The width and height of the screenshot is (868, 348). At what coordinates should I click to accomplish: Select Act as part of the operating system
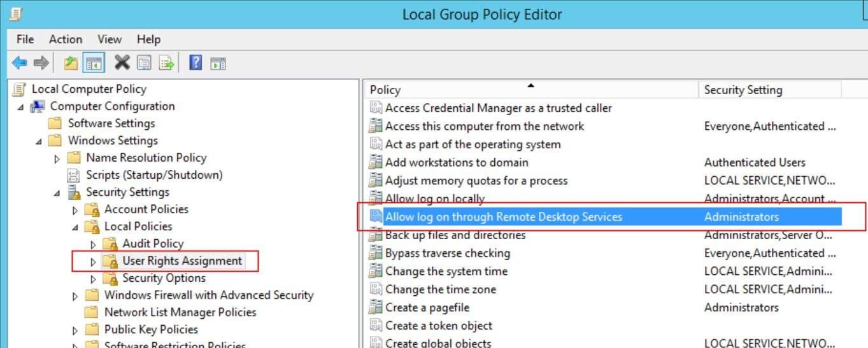click(473, 144)
